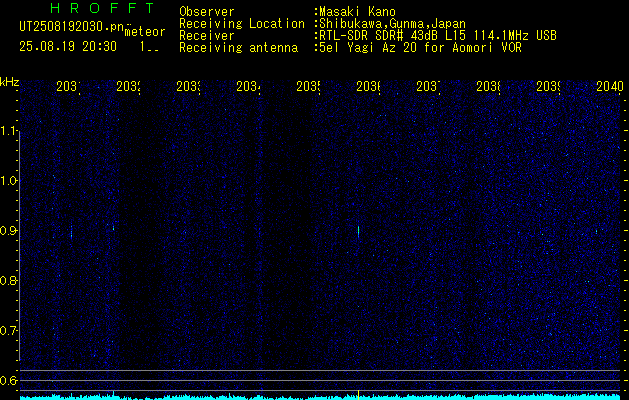Click the 0.7 kHz frequency axis label
Image resolution: width=629 pixels, height=400 pixels.
tap(9, 331)
